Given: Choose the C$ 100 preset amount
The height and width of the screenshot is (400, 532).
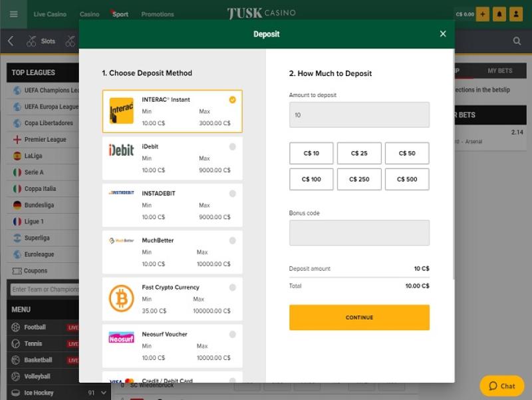Looking at the screenshot, I should click(x=311, y=179).
